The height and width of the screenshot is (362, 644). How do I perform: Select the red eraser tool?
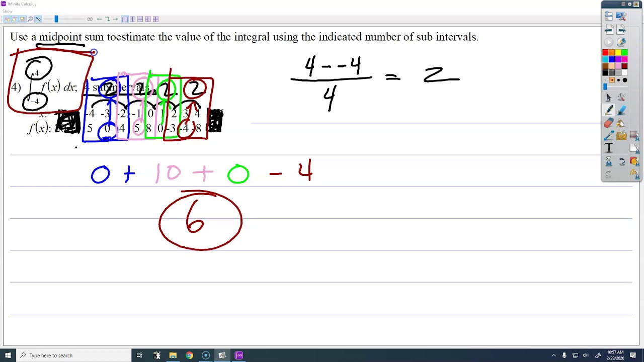coord(608,123)
